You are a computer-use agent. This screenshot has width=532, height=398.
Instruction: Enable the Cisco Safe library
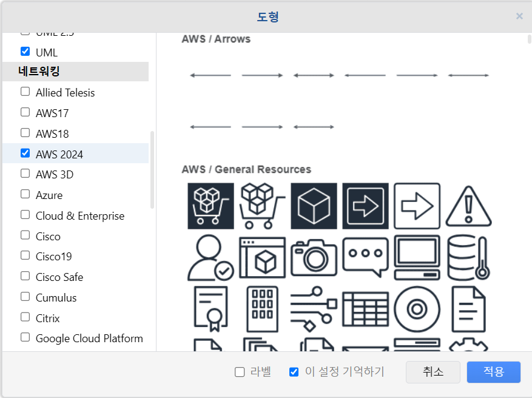click(25, 276)
